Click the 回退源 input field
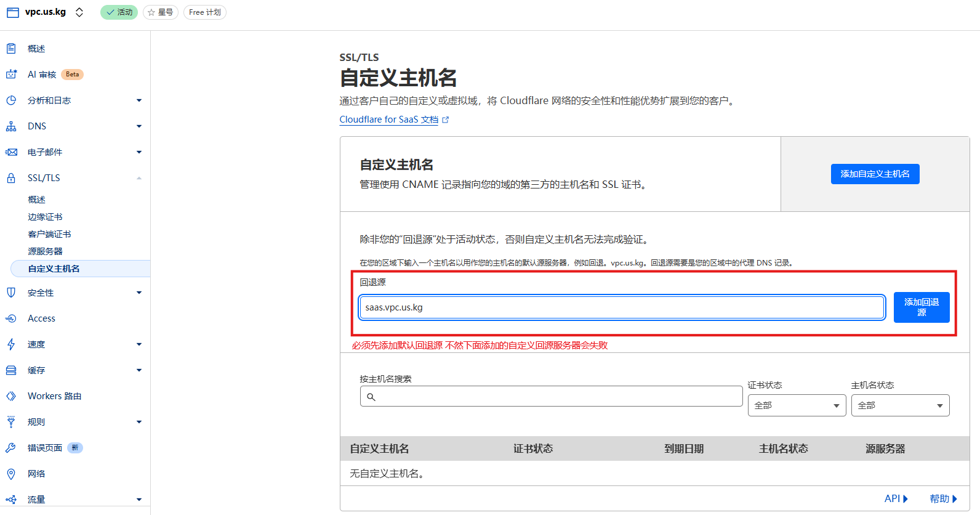980x515 pixels. [x=622, y=307]
